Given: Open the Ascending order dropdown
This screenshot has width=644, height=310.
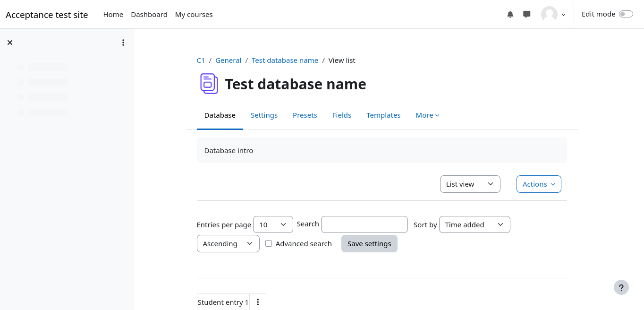Looking at the screenshot, I should coord(228,243).
